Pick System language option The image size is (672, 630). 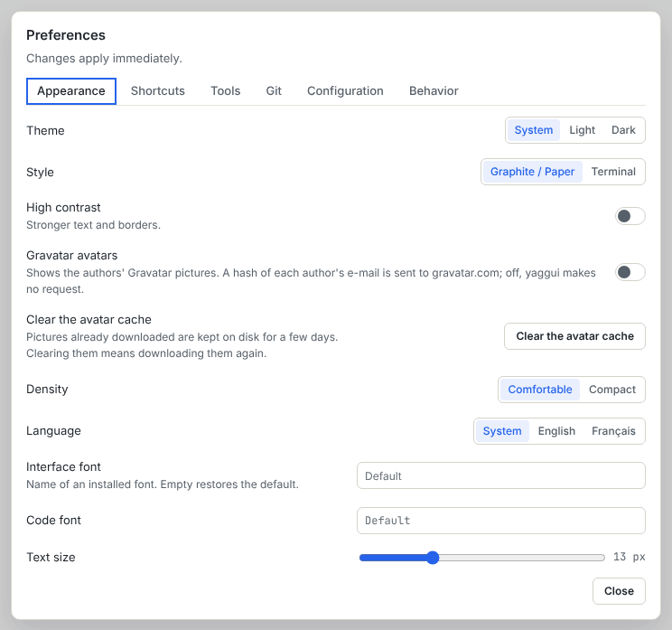point(502,431)
